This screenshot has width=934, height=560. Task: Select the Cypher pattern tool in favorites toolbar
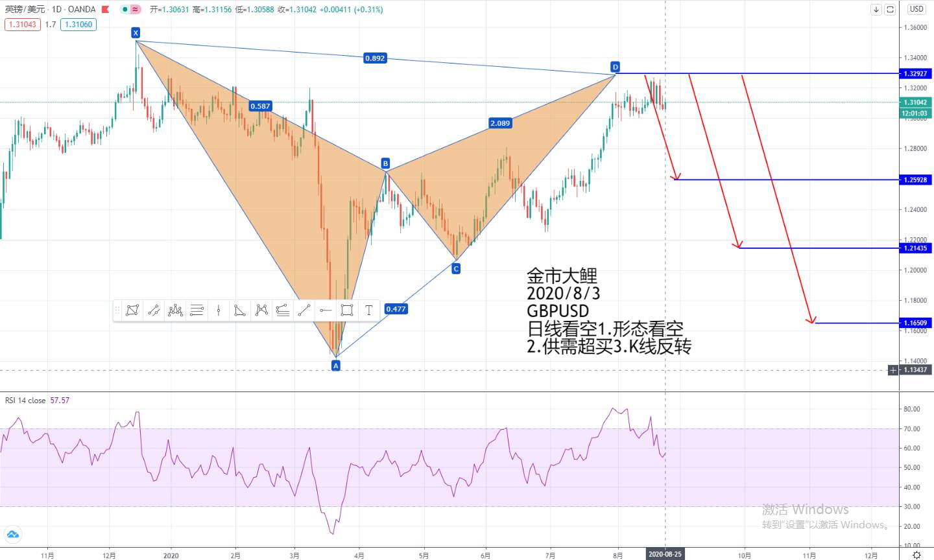[x=261, y=310]
